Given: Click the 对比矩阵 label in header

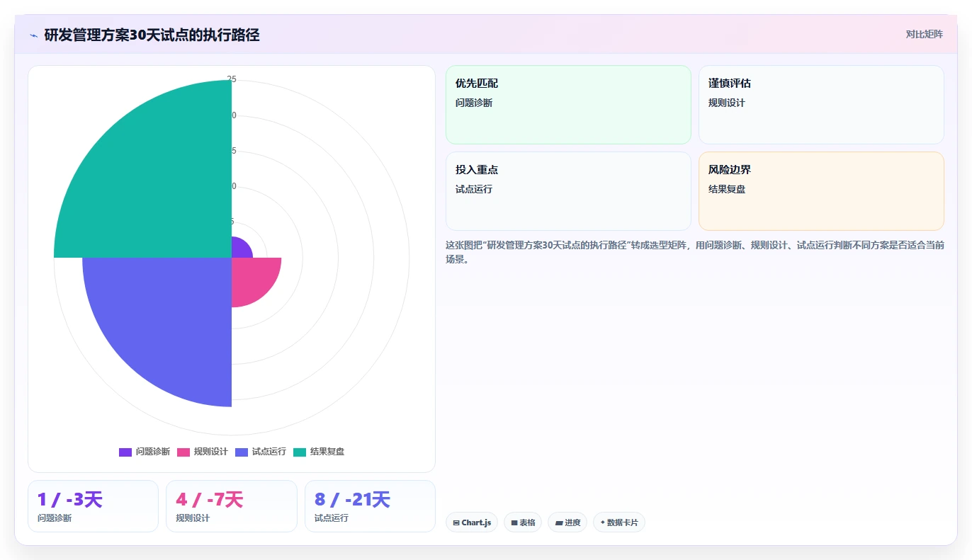Looking at the screenshot, I should click(x=924, y=34).
